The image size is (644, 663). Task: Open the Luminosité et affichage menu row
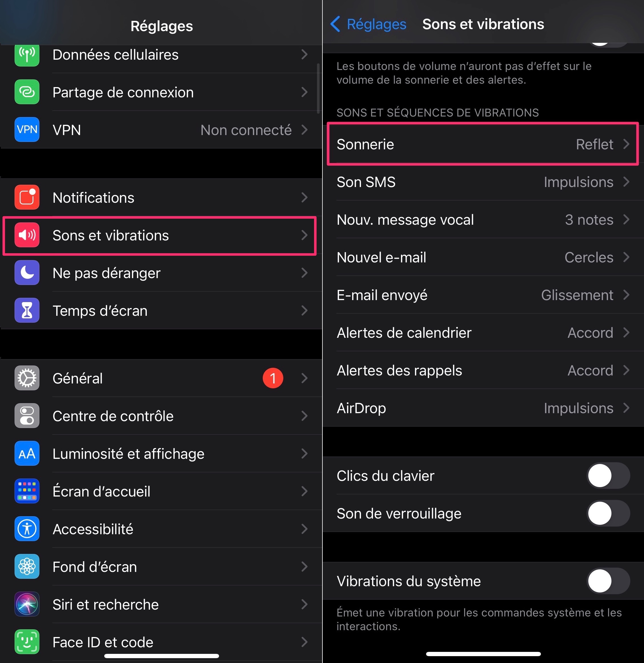point(161,454)
